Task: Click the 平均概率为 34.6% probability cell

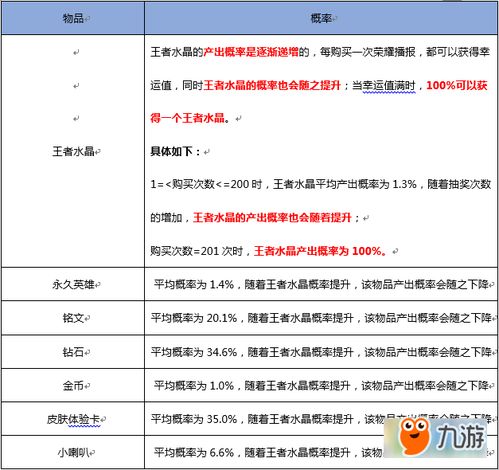Action: click(321, 352)
